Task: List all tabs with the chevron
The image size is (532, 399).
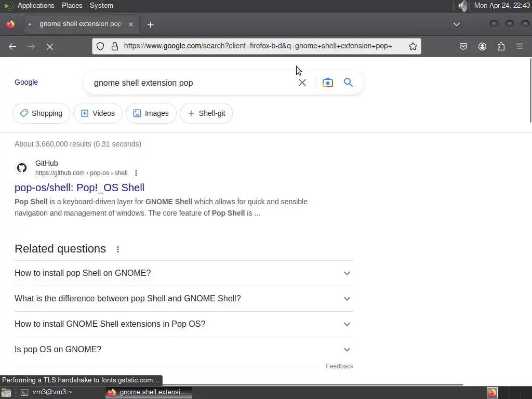Action: click(x=457, y=24)
